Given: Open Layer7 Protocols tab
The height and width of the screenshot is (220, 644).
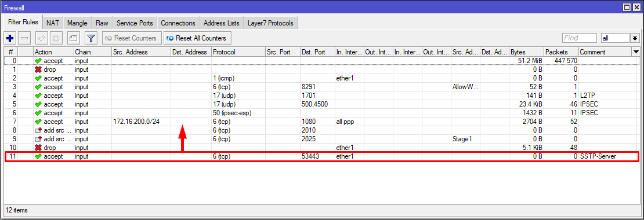Looking at the screenshot, I should (x=271, y=23).
